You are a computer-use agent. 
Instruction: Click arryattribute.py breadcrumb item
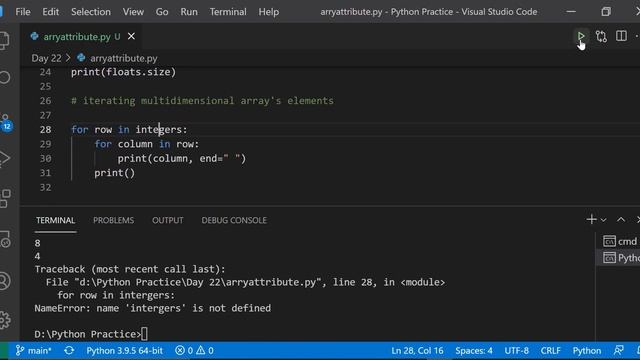pyautogui.click(x=123, y=58)
